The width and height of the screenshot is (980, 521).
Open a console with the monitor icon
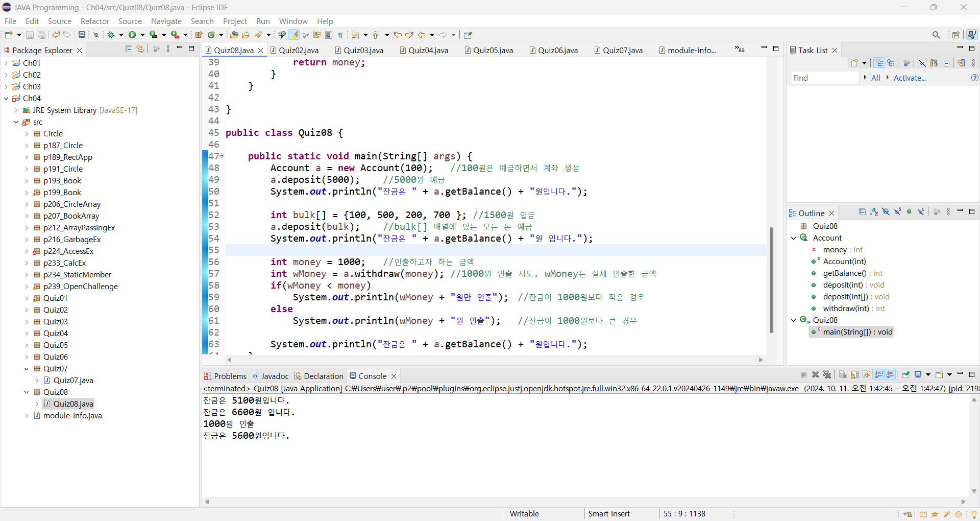[82, 35]
